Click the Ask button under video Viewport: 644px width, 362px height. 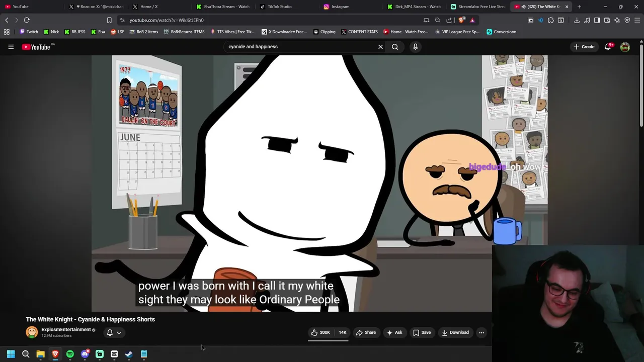pyautogui.click(x=394, y=332)
